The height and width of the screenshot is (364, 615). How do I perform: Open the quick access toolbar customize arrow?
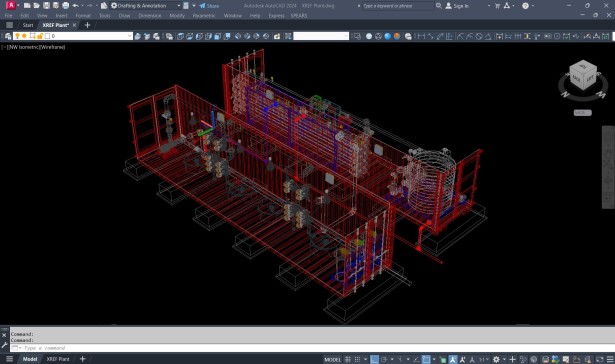tap(194, 6)
